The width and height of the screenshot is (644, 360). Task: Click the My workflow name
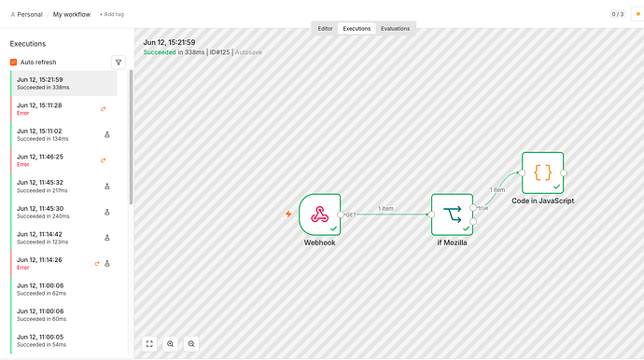pos(72,14)
